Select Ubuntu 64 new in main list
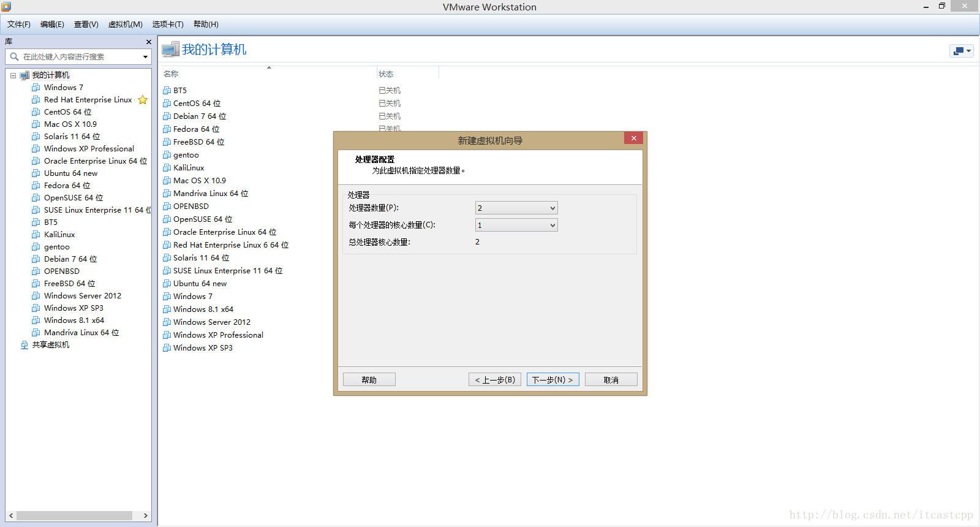Image resolution: width=980 pixels, height=527 pixels. (200, 283)
